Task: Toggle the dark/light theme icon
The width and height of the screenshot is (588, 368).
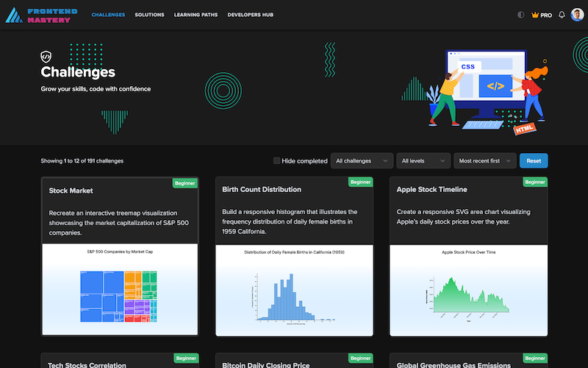Action: click(521, 15)
